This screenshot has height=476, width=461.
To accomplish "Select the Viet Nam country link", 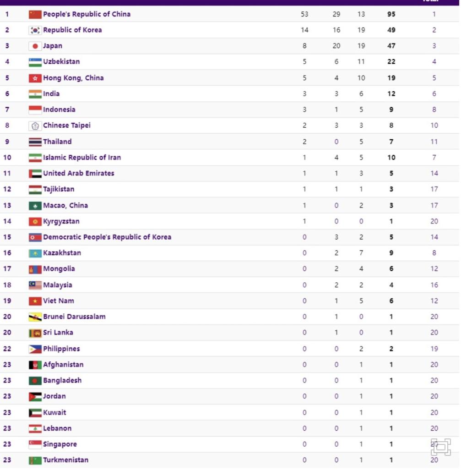I will coord(59,301).
